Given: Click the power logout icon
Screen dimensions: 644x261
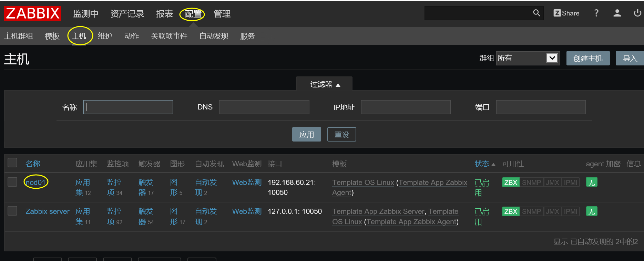Looking at the screenshot, I should point(637,13).
